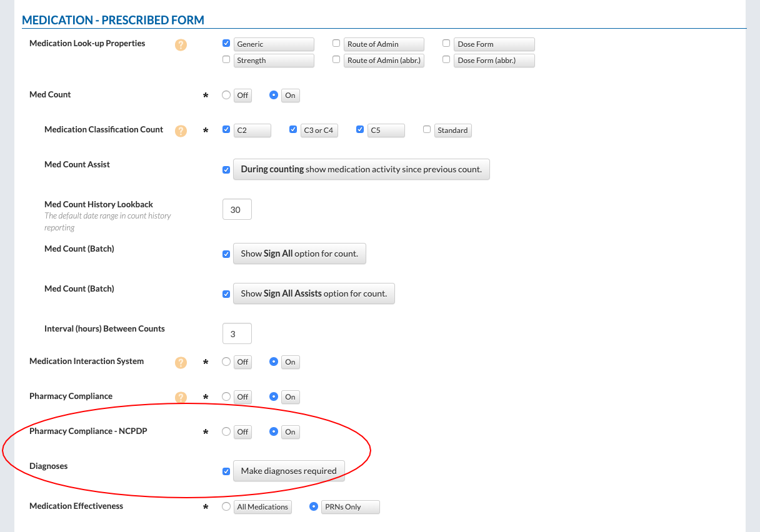
Task: Uncheck the Generic look-up property checkbox
Action: 226,44
